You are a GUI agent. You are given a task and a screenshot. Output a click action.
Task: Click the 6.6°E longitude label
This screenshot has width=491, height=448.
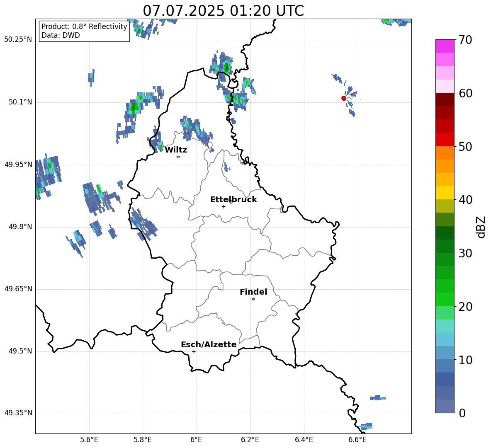click(357, 440)
